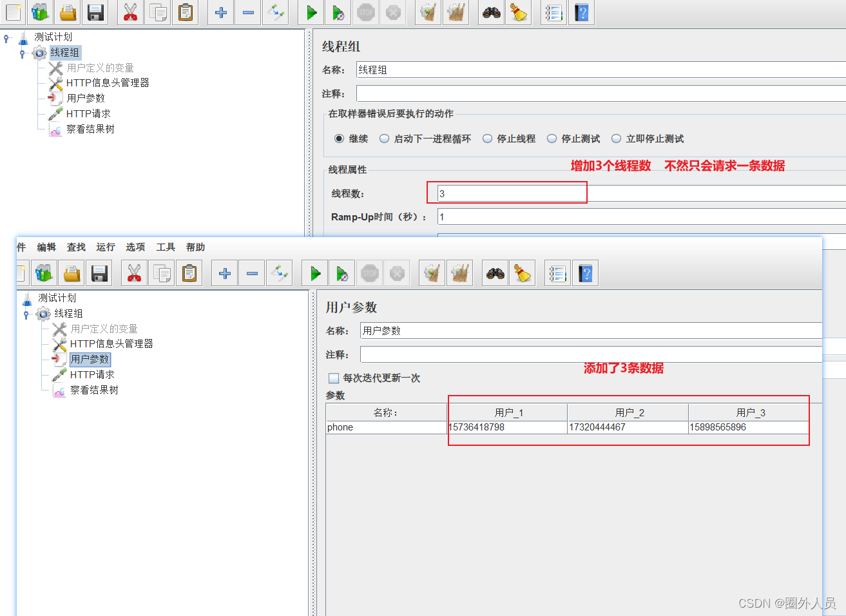Open the 帮助 menu

(x=195, y=247)
